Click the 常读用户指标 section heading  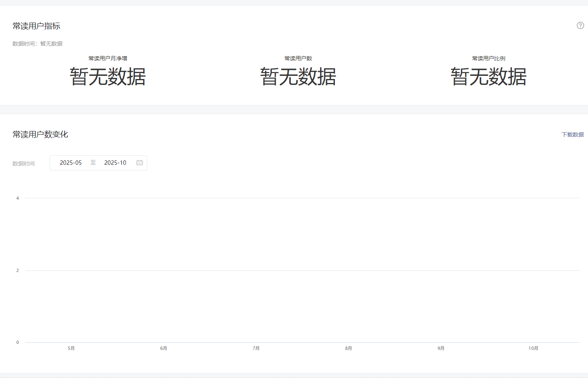[x=37, y=26]
